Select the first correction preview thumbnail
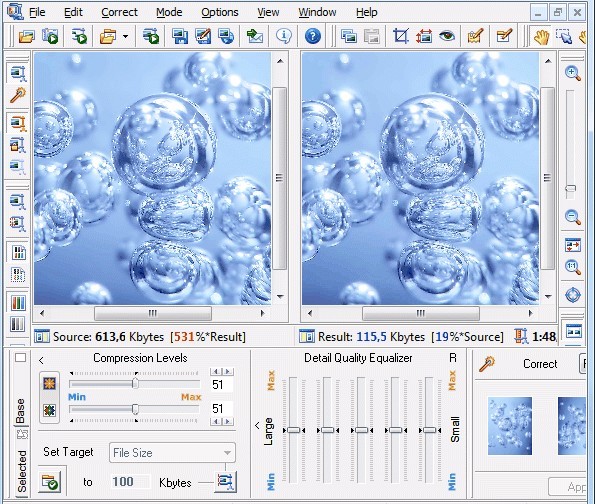 510,426
